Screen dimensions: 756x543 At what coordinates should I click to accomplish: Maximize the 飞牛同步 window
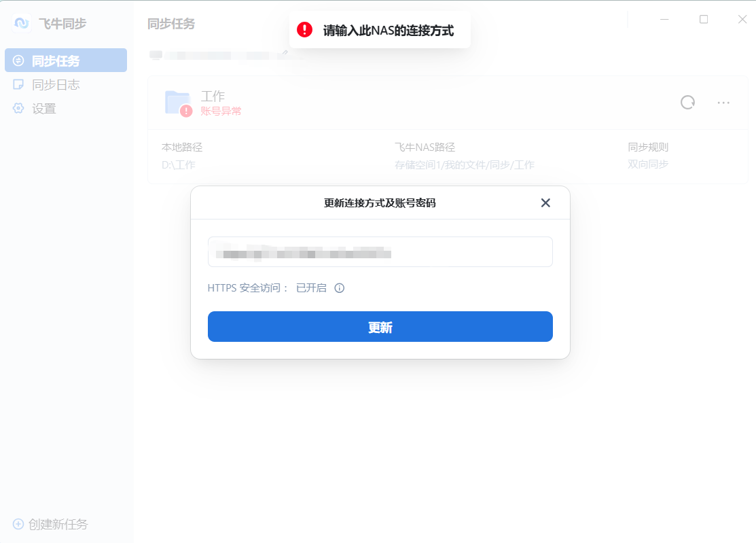pos(704,19)
